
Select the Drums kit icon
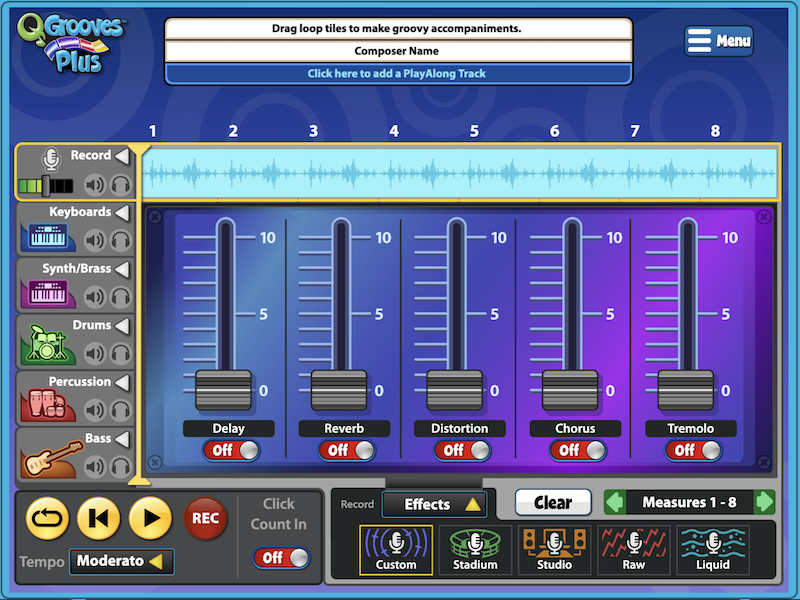[47, 344]
